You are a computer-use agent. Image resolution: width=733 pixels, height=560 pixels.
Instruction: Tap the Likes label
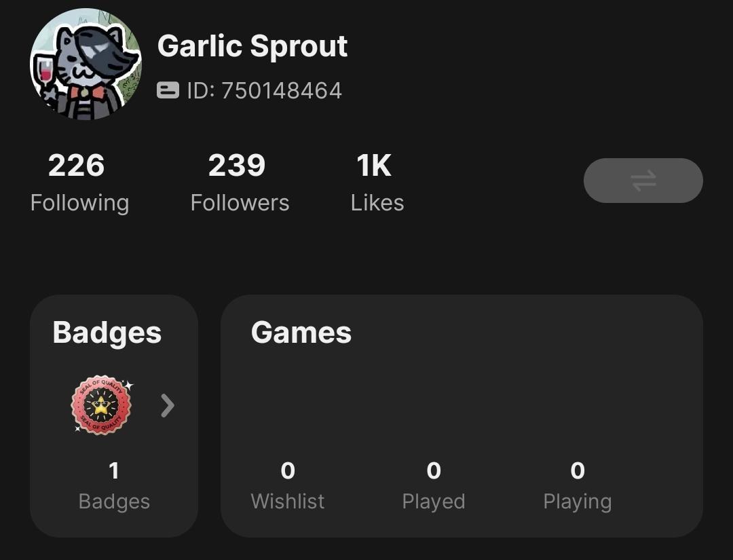click(377, 203)
